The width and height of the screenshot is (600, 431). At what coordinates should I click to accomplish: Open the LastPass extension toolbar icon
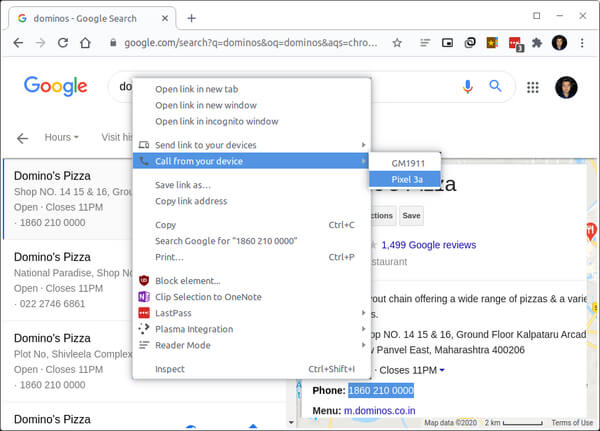pos(515,43)
